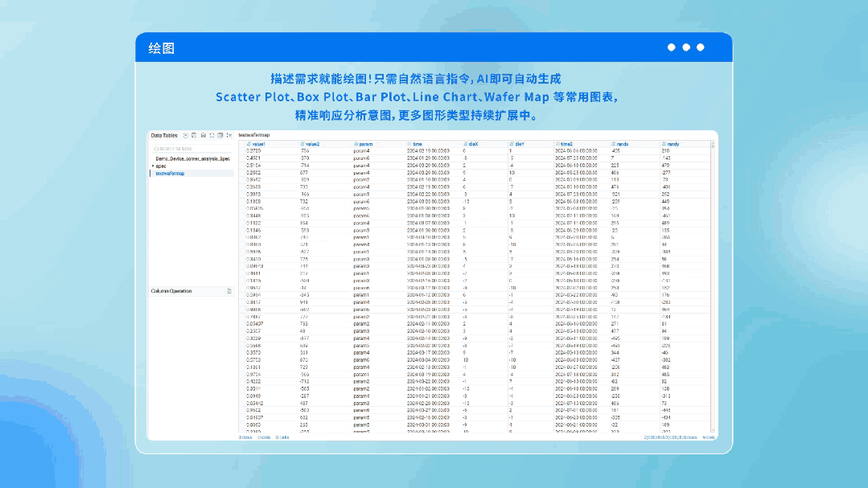Expand the spec tree node
This screenshot has width=868, height=488.
(153, 166)
